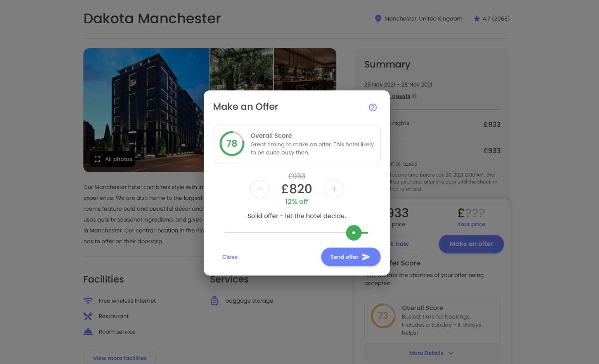
Task: Click the green offer slider handle
Action: click(354, 233)
